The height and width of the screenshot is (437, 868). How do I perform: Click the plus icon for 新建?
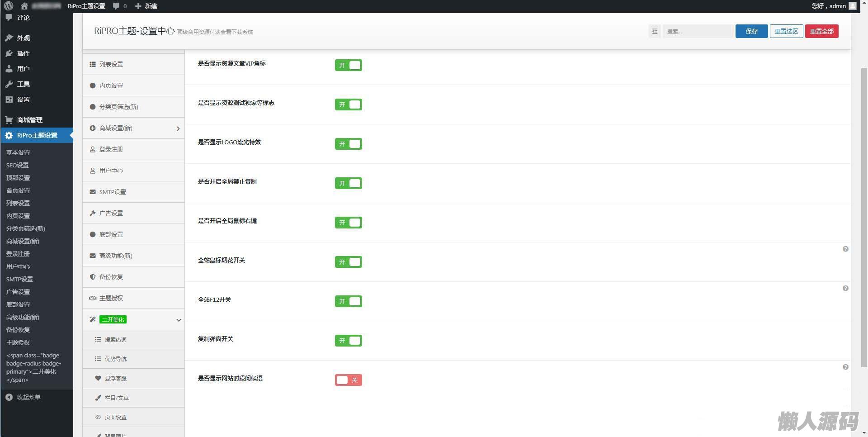point(138,6)
